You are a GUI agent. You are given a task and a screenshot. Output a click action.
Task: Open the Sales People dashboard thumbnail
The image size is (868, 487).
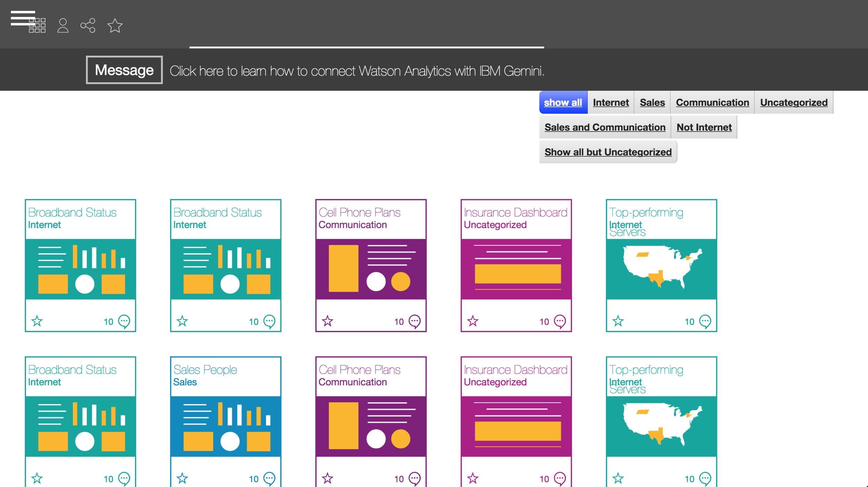(225, 426)
